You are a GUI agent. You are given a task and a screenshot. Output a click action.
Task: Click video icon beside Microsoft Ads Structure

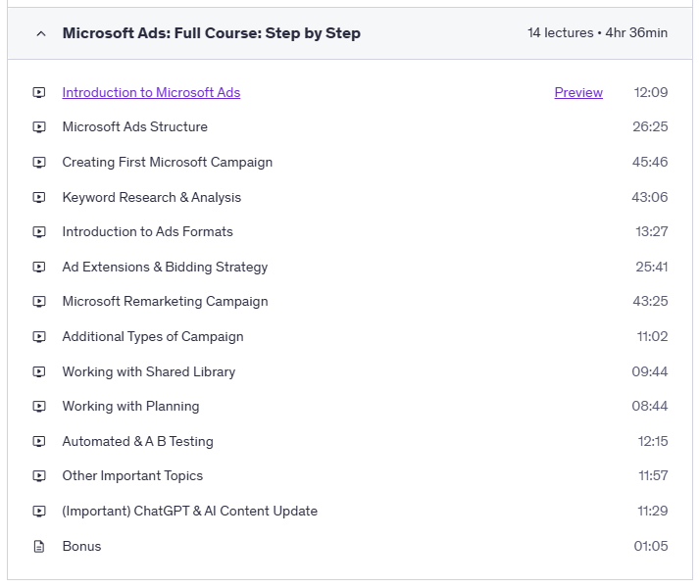coord(39,127)
